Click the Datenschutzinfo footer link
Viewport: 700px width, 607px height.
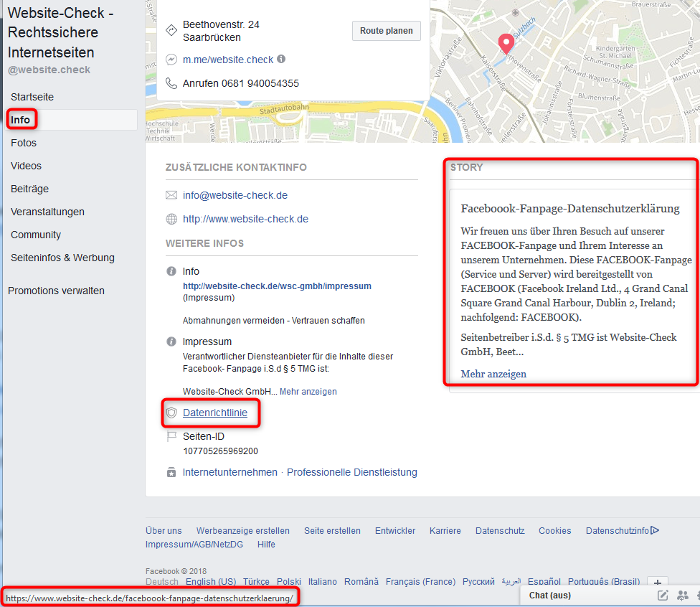618,531
